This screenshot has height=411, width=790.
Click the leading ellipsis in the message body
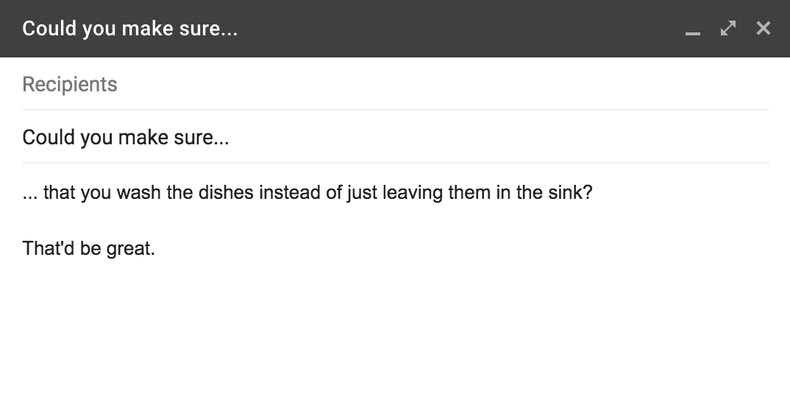coord(29,192)
